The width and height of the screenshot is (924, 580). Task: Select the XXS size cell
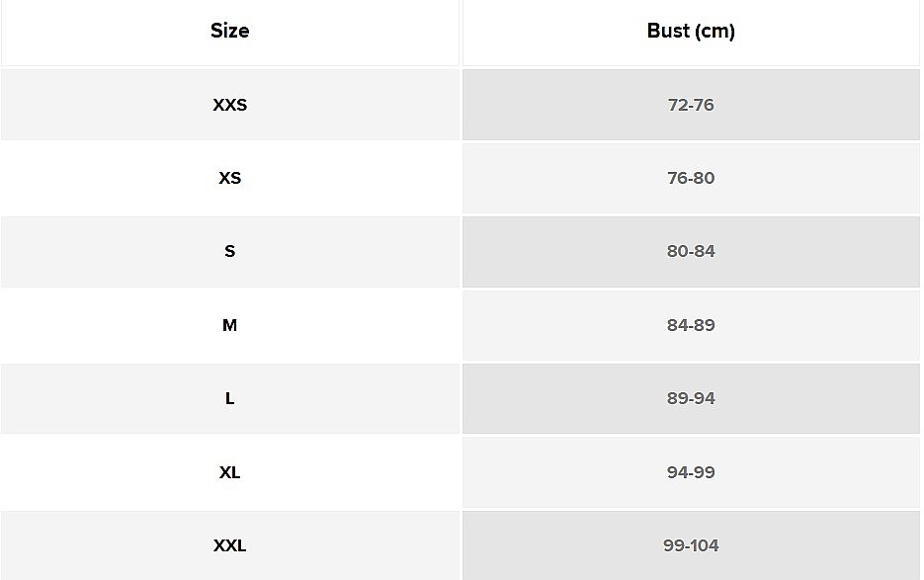[229, 105]
